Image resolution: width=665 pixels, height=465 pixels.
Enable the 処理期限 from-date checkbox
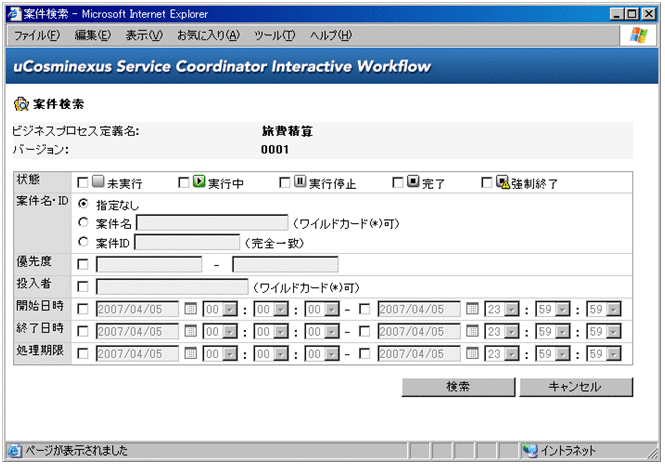point(83,353)
